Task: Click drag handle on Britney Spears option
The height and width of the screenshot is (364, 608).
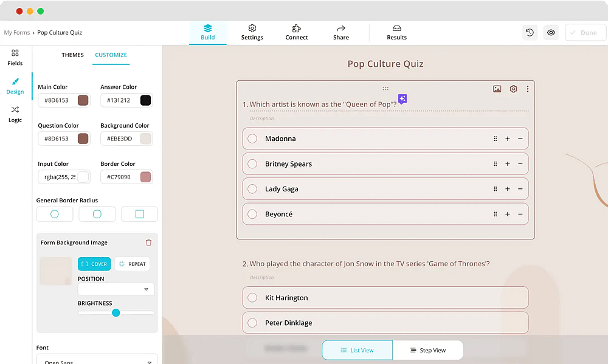Action: 495,164
